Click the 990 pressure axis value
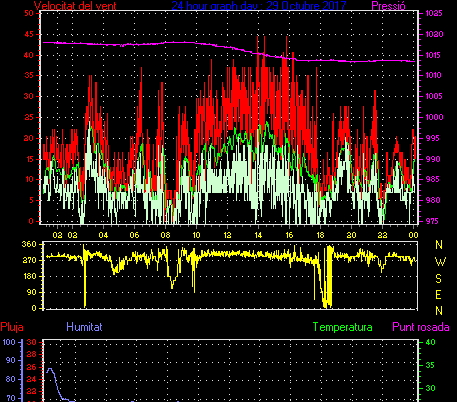The height and width of the screenshot is (402, 457). (432, 159)
